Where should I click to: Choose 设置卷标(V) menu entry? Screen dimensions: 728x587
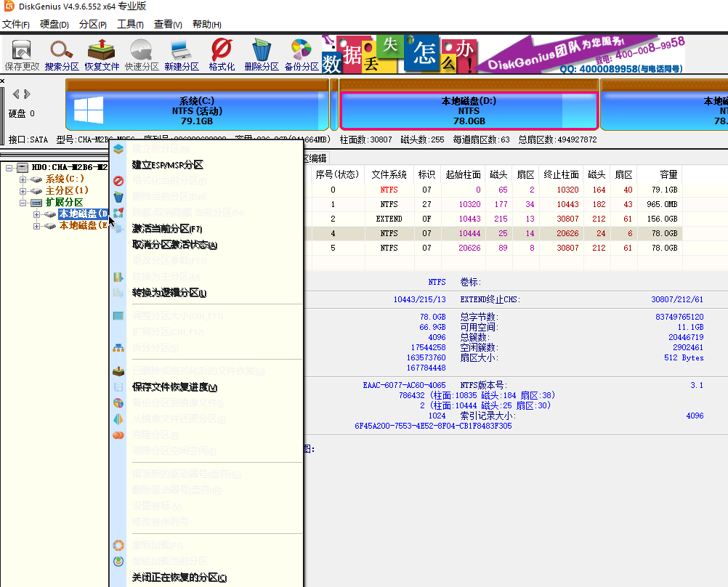pyautogui.click(x=156, y=506)
